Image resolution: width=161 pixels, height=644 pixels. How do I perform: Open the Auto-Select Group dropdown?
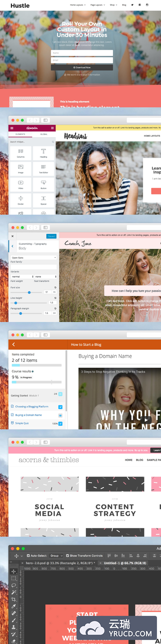click(x=56, y=556)
